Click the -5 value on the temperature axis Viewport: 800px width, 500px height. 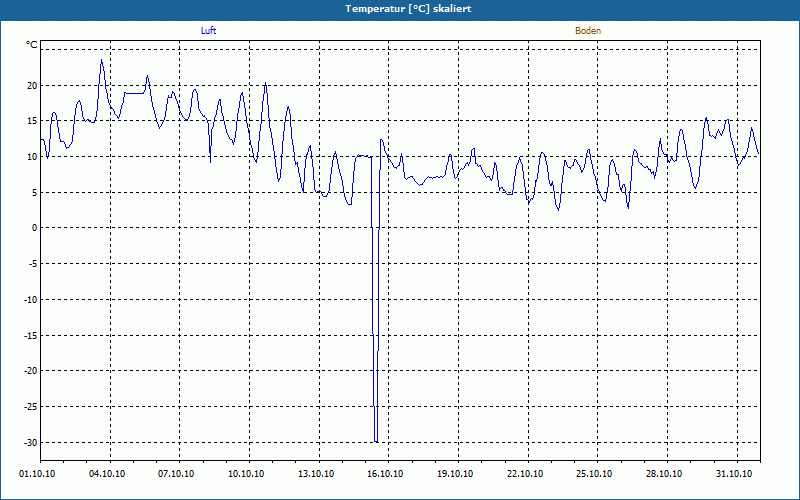coord(33,264)
